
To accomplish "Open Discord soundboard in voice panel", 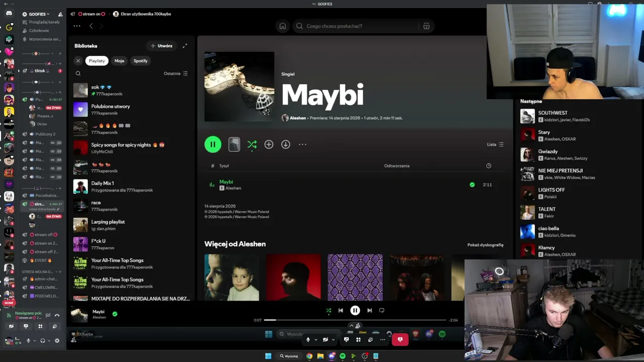I will [x=55, y=326].
